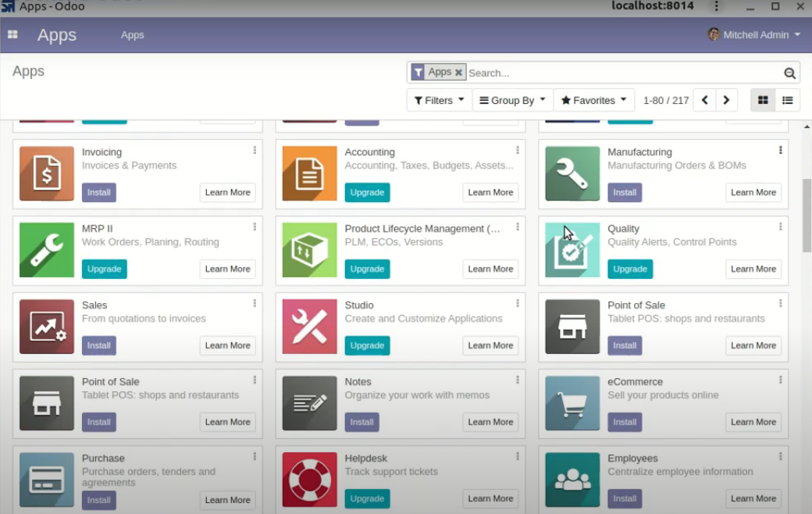This screenshot has height=514, width=812.
Task: Install the Employees app
Action: click(625, 498)
